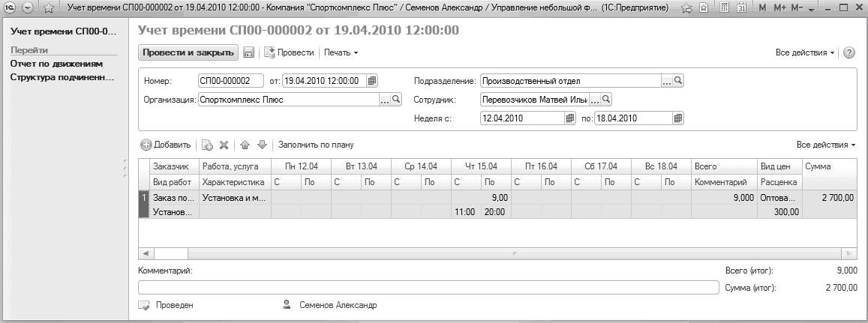Click the Провести и закрыть button
The height and width of the screenshot is (323, 868).
click(x=188, y=52)
